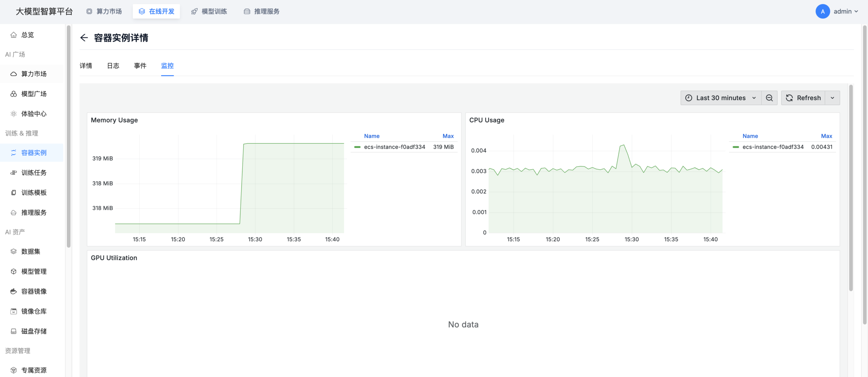
Task: Switch to the 日志 tab
Action: point(113,66)
